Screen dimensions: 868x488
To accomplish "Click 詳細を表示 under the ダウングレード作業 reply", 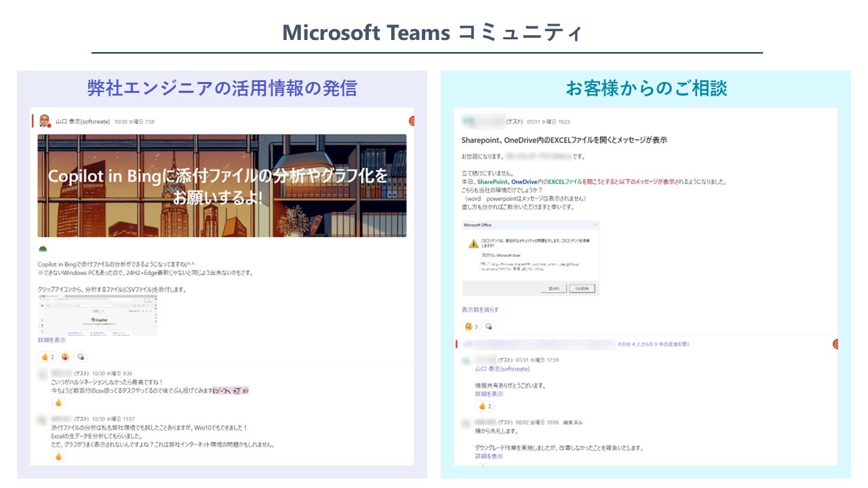I will point(489,457).
